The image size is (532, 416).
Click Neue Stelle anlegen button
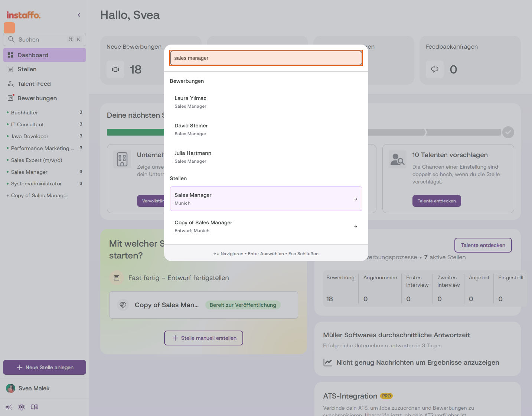[x=45, y=367]
